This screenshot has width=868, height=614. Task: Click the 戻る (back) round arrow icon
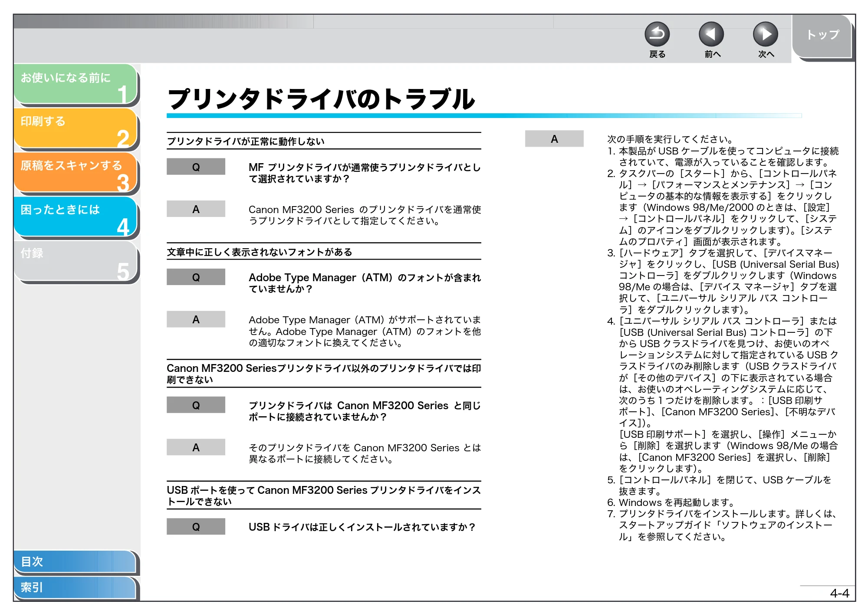tap(657, 34)
